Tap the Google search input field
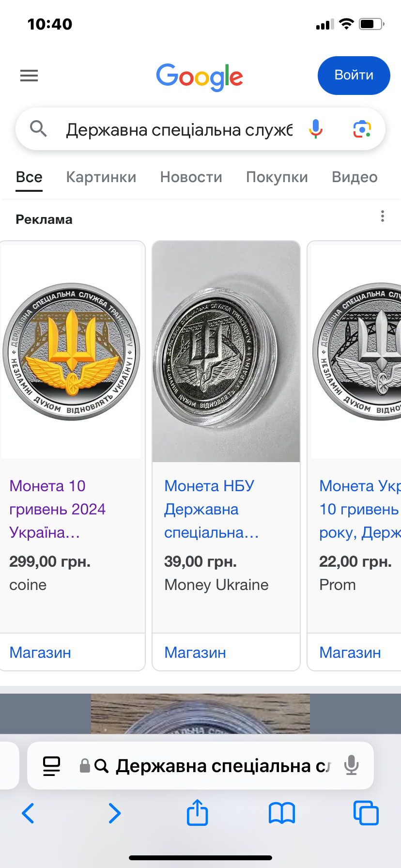This screenshot has width=401, height=868. (179, 130)
